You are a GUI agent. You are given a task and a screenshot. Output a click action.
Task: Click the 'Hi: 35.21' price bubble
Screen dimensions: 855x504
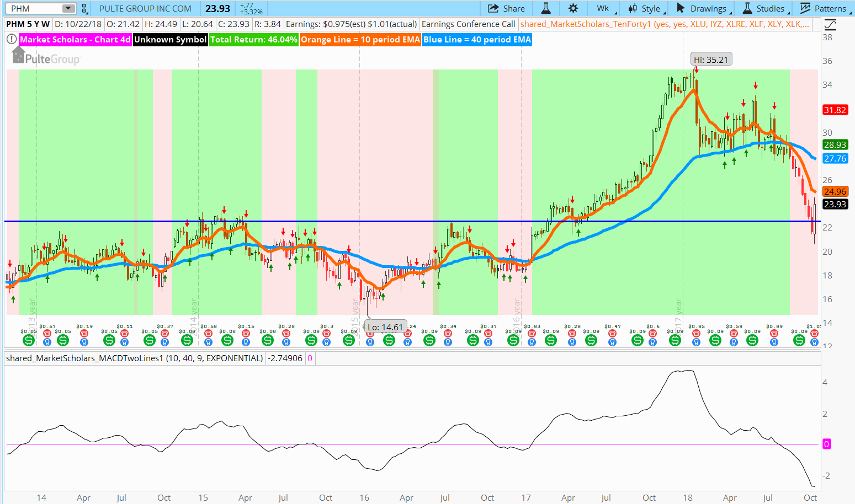(x=711, y=60)
